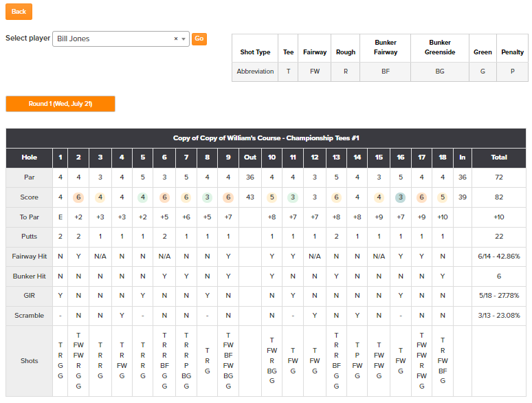
Task: Click the teal score circle on hole 16
Action: (x=400, y=197)
